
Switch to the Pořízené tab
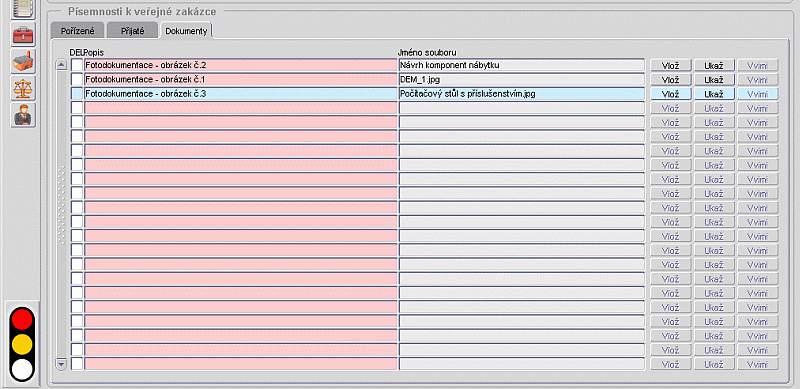(78, 31)
